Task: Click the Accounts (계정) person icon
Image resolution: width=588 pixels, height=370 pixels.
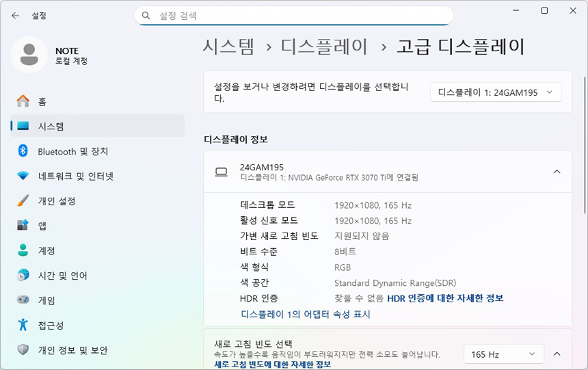Action: 23,250
